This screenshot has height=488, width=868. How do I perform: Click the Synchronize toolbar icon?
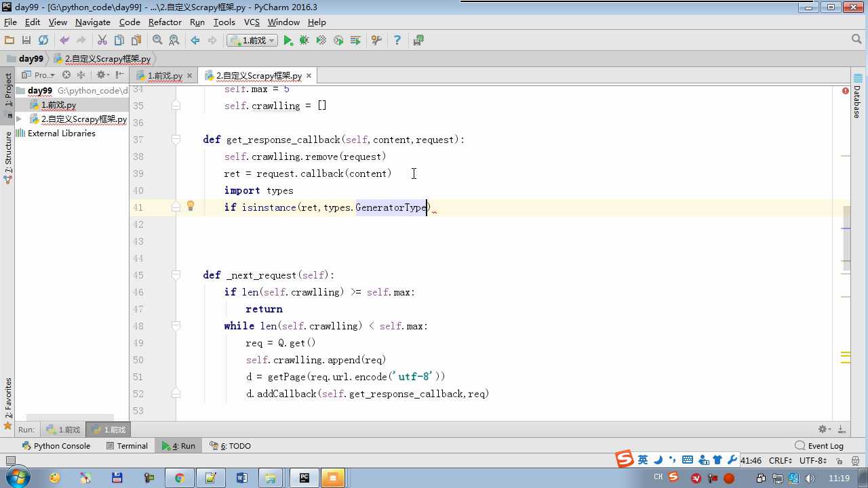(x=43, y=41)
